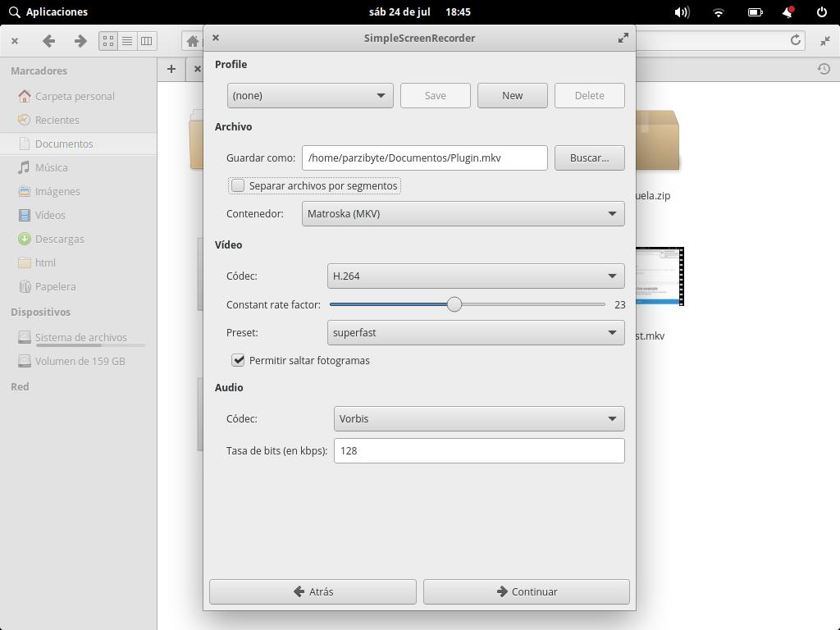Screen dimensions: 840x630
Task: Open the Aplicaciones menu search icon
Action: pos(15,11)
